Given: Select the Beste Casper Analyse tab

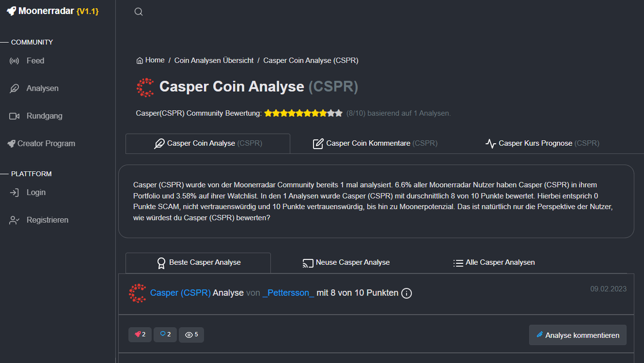Looking at the screenshot, I should click(198, 263).
